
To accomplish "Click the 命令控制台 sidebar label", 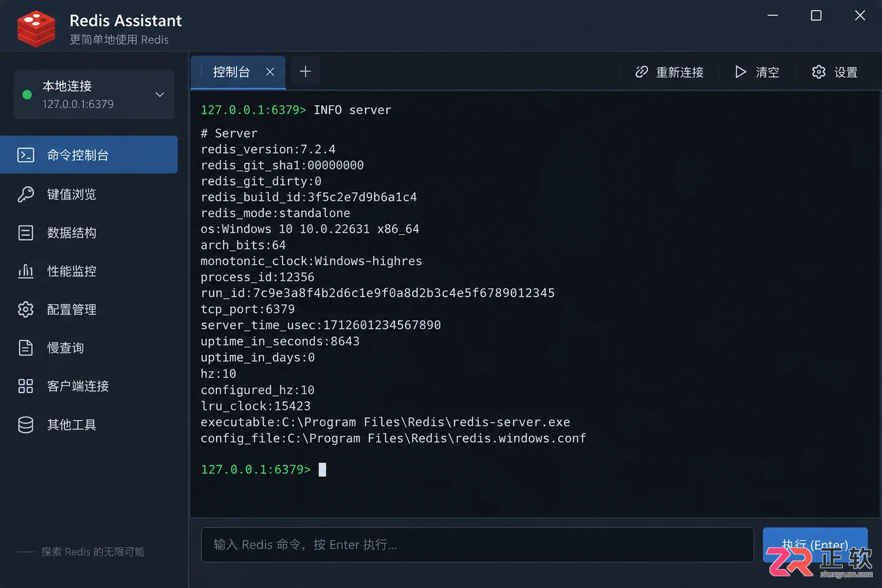I will 78,155.
